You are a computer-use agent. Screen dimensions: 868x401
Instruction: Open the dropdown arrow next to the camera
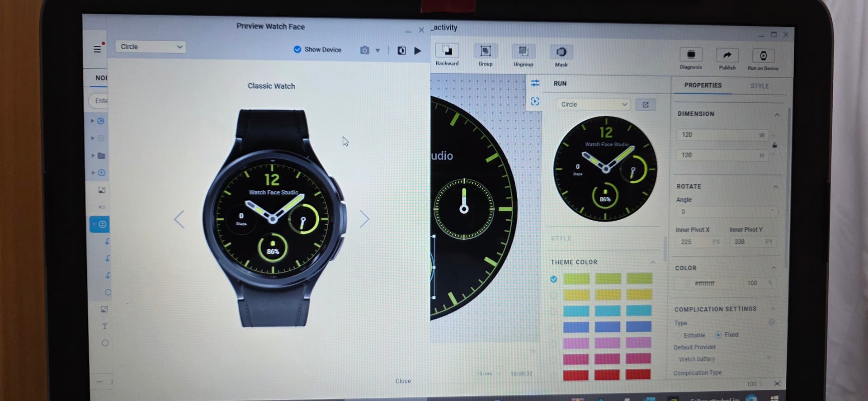377,51
